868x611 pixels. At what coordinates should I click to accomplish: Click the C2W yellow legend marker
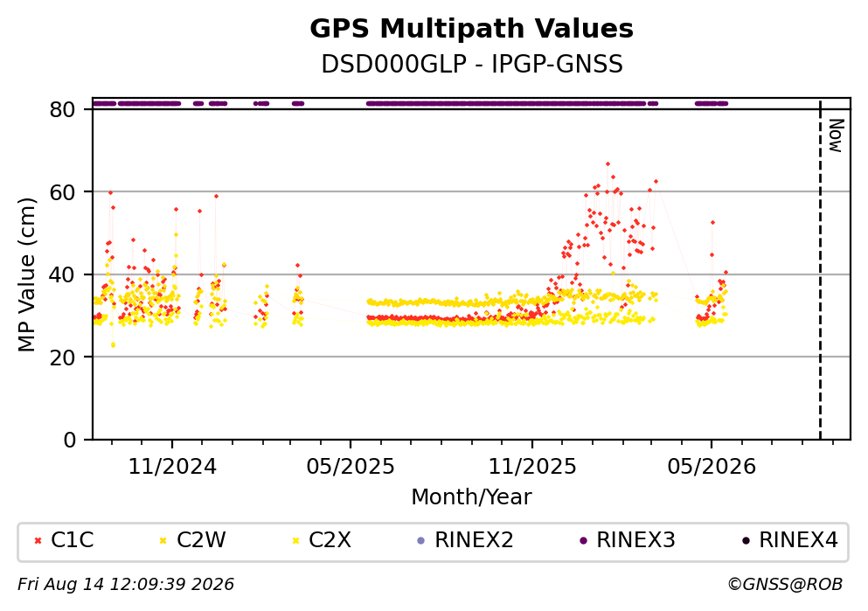163,541
